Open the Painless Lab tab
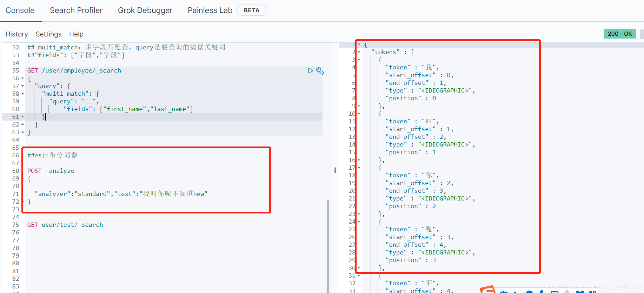 click(x=210, y=11)
